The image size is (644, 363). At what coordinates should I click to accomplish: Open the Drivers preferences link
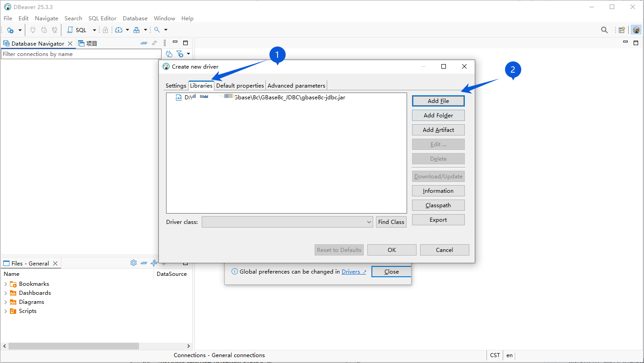(x=354, y=272)
